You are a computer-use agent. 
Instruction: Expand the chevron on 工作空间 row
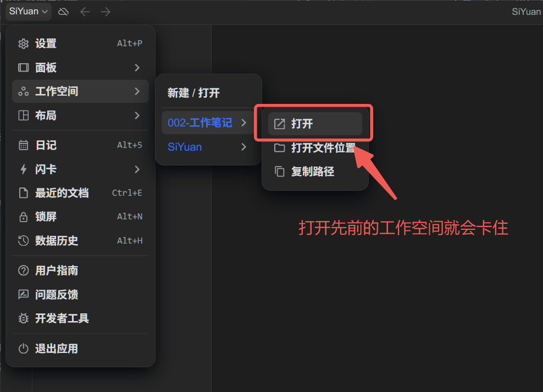pyautogui.click(x=137, y=91)
